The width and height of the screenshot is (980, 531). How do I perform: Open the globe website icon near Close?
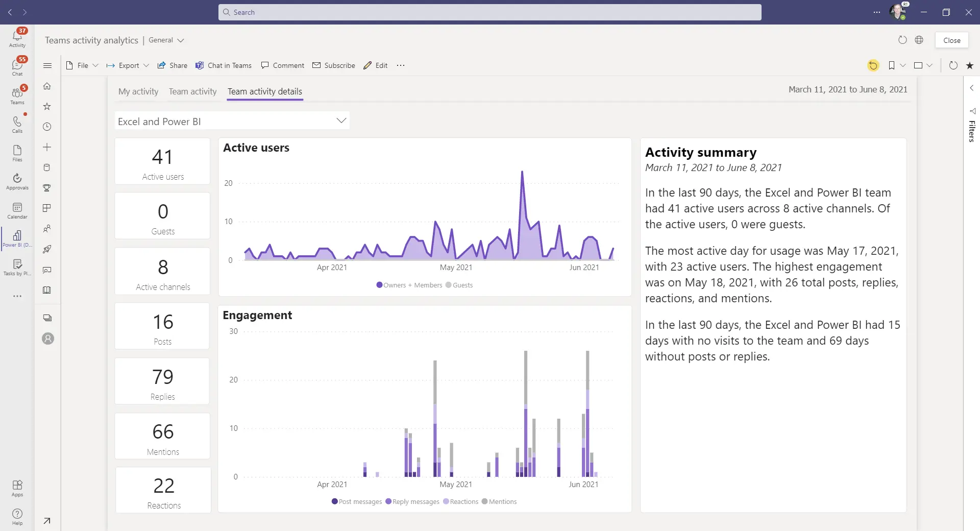point(919,40)
